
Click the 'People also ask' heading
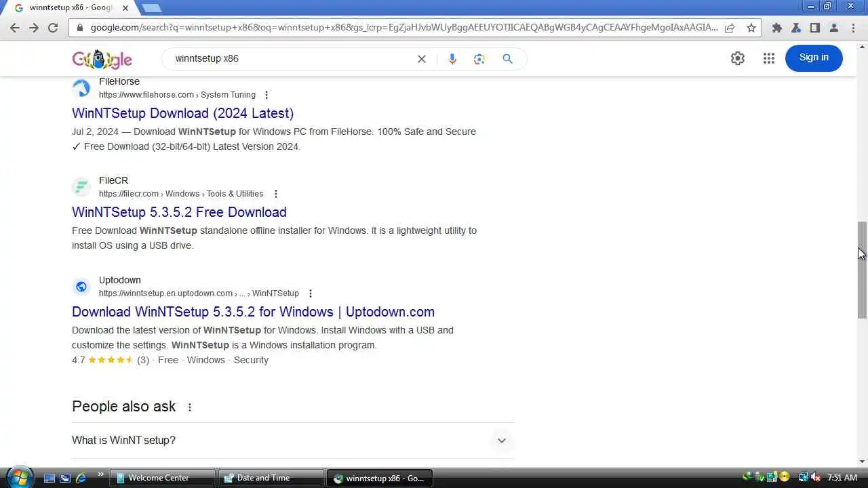123,407
